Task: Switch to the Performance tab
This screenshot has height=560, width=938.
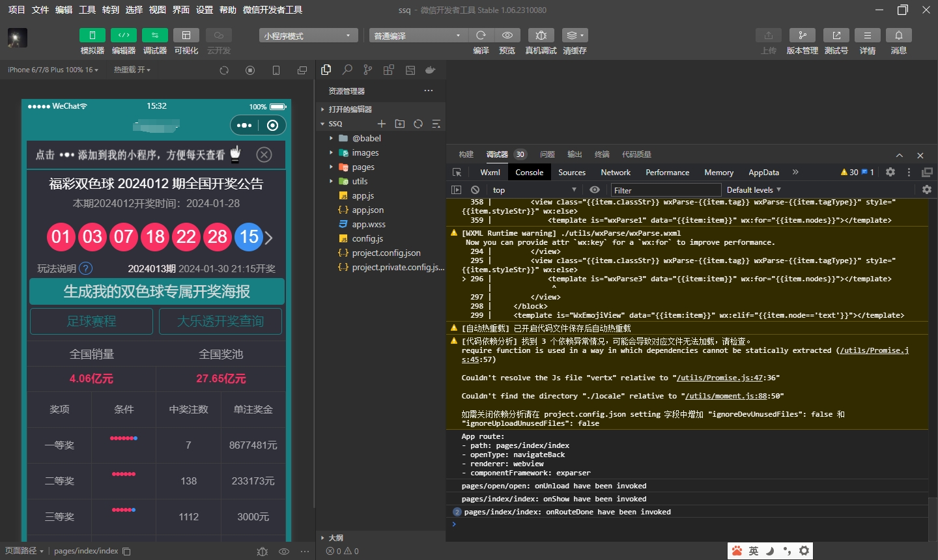Action: 667,172
